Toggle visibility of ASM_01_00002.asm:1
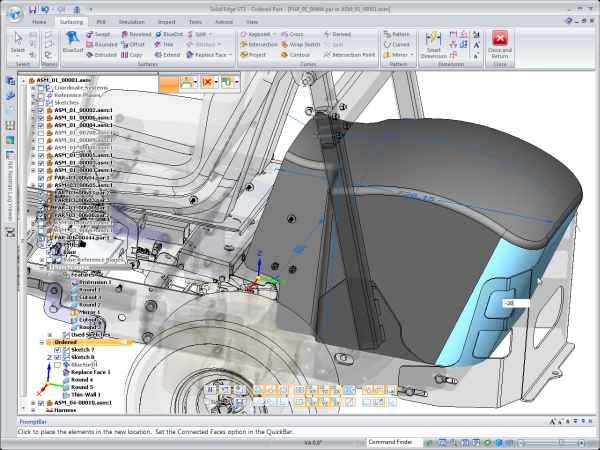 click(40, 109)
